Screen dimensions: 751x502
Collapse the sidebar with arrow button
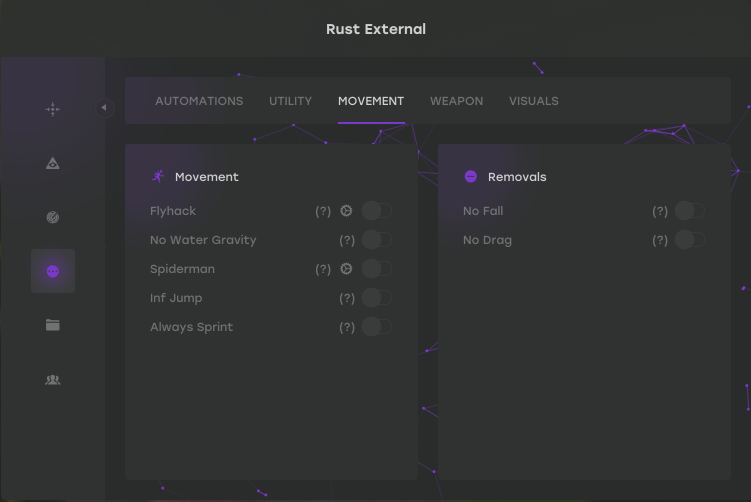click(x=104, y=108)
